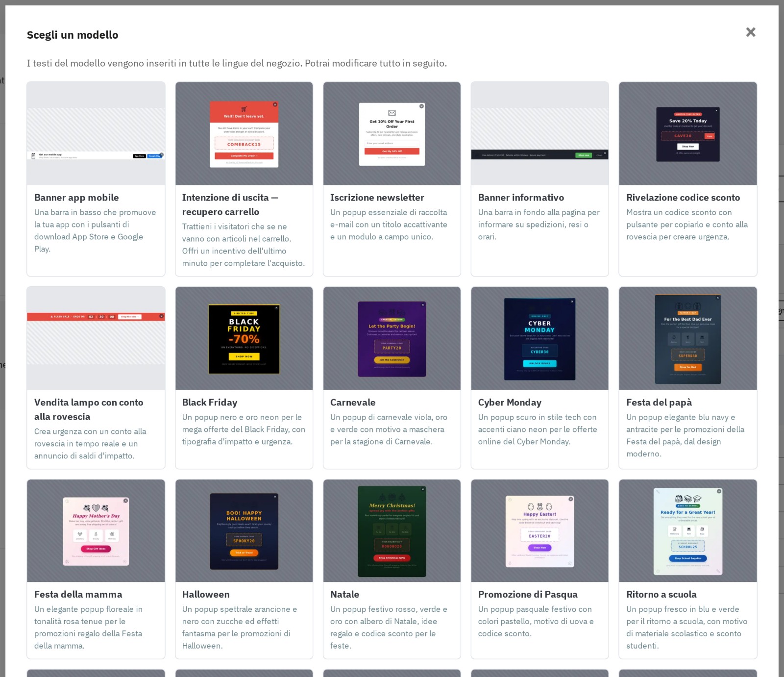Click the Cyber Monday card title

point(510,402)
